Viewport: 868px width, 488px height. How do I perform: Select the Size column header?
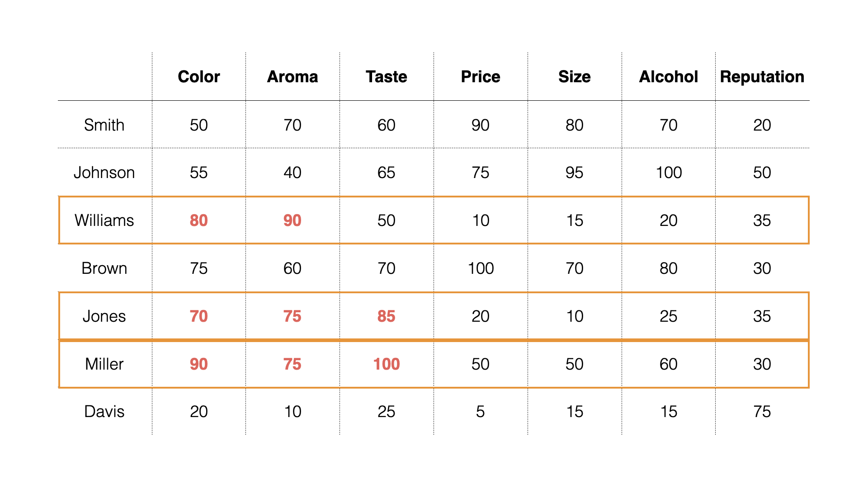pyautogui.click(x=575, y=77)
